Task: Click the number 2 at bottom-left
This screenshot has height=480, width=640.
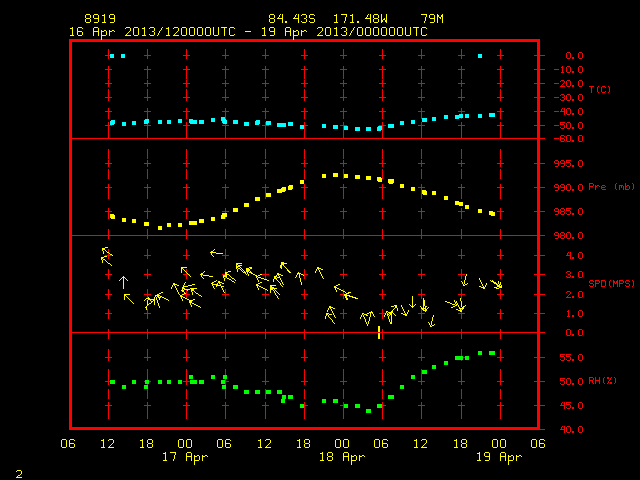Action: (19, 474)
